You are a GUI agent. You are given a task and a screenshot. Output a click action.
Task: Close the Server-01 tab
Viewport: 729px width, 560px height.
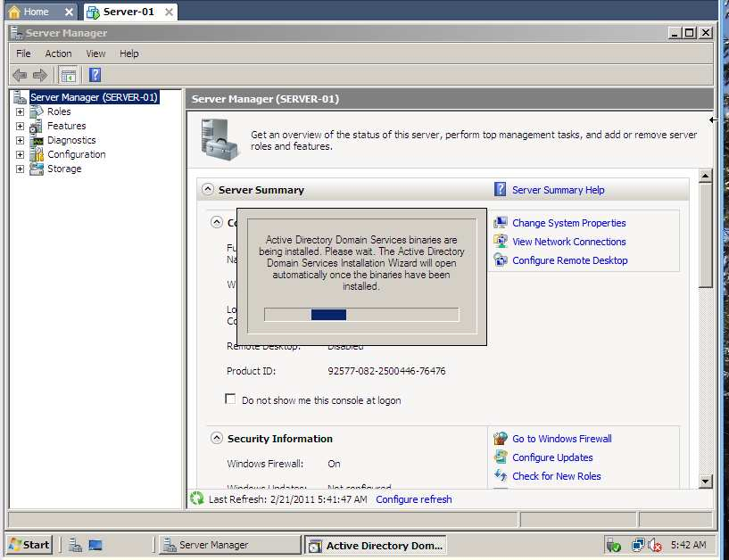tap(170, 12)
